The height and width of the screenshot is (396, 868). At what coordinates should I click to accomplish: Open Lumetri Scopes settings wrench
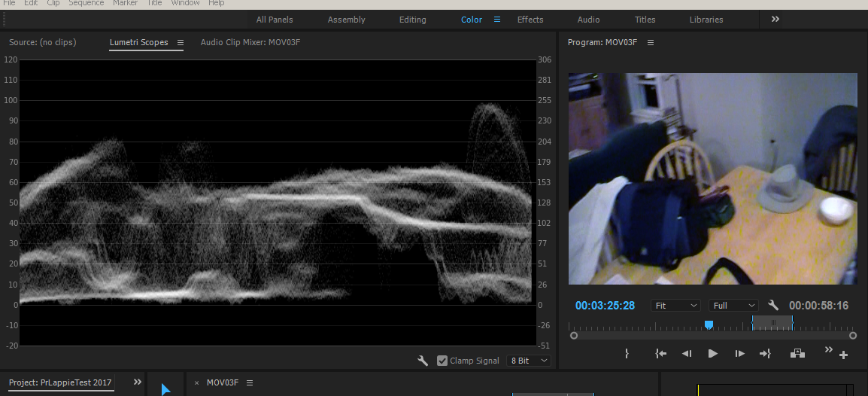423,361
